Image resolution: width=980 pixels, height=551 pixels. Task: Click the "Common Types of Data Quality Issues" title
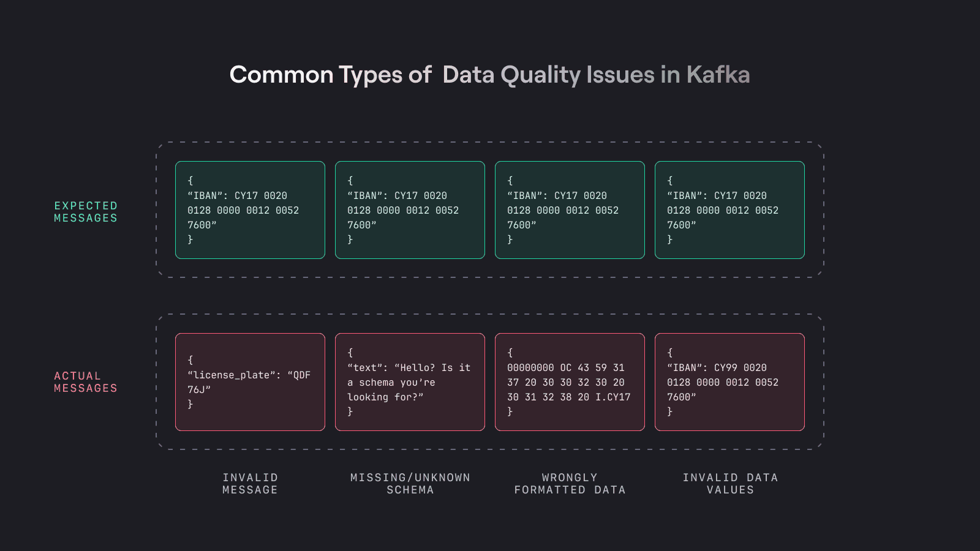[489, 75]
